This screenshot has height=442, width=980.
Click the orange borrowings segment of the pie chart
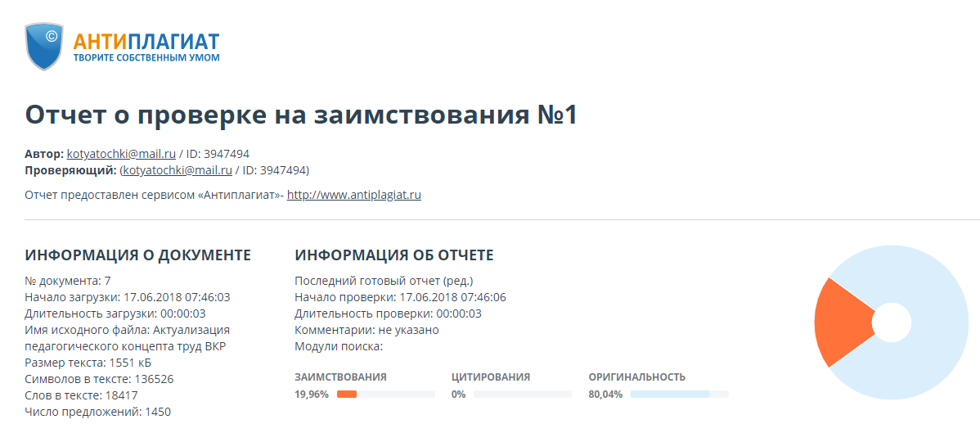click(841, 322)
